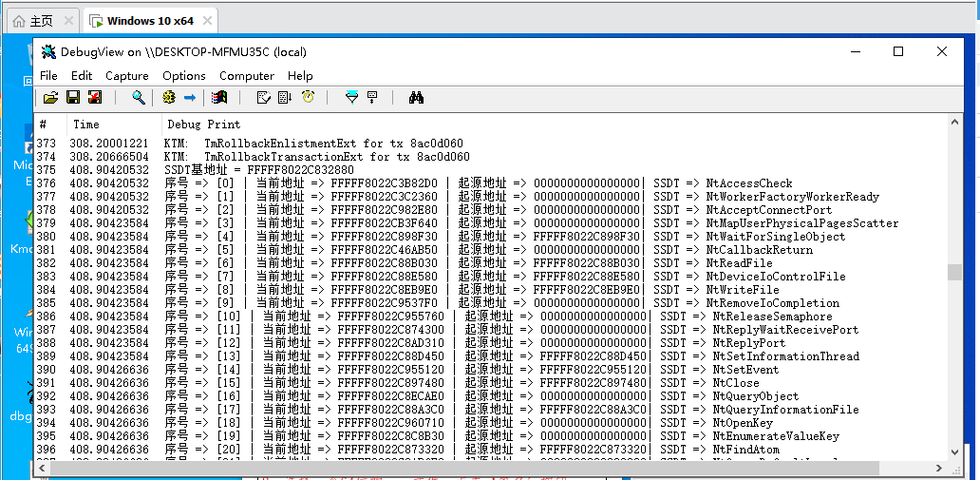
Task: Select the row with TmRollbackEnlistmentExt
Action: click(491, 144)
